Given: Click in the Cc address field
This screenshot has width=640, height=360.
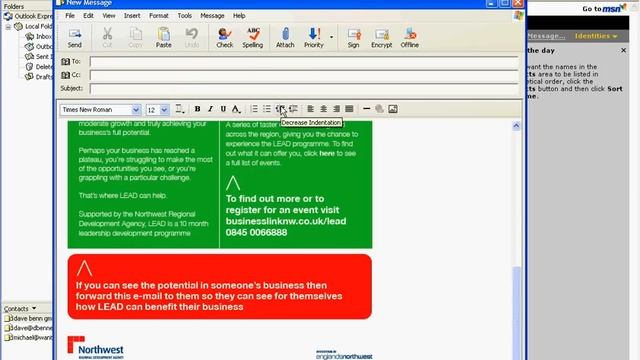Looking at the screenshot, I should [304, 76].
